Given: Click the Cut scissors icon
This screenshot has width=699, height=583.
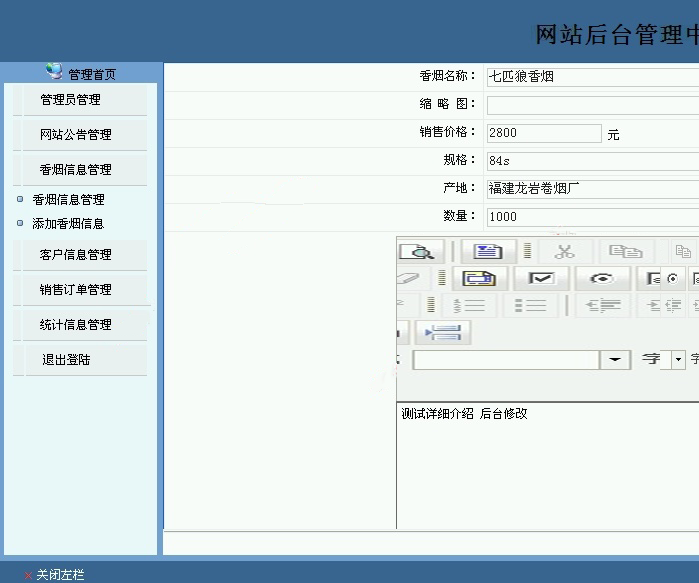Looking at the screenshot, I should [564, 251].
